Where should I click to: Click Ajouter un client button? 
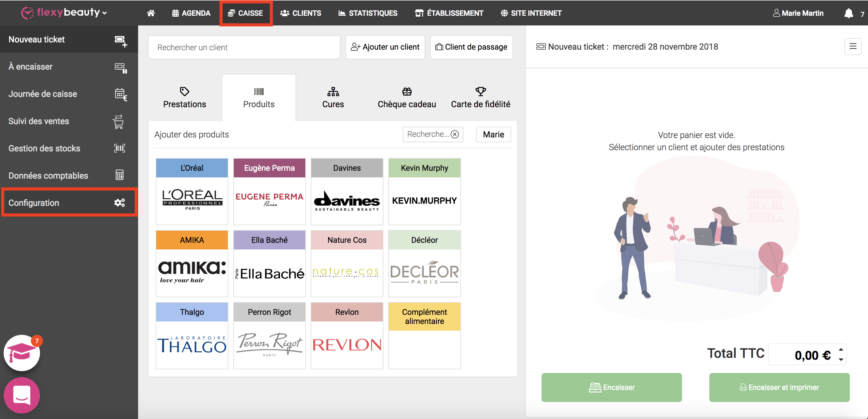click(x=385, y=47)
